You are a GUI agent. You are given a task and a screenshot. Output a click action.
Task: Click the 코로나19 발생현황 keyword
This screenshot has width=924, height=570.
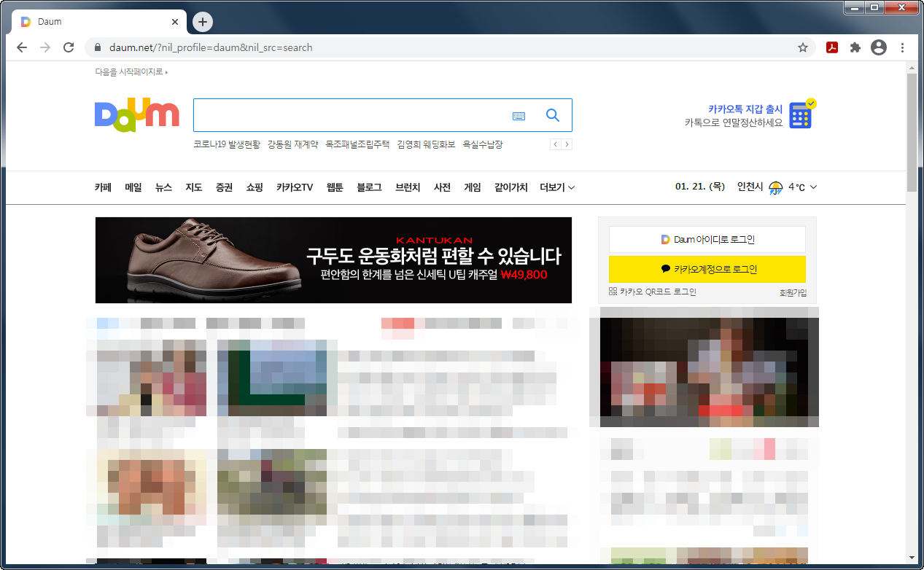tap(226, 144)
